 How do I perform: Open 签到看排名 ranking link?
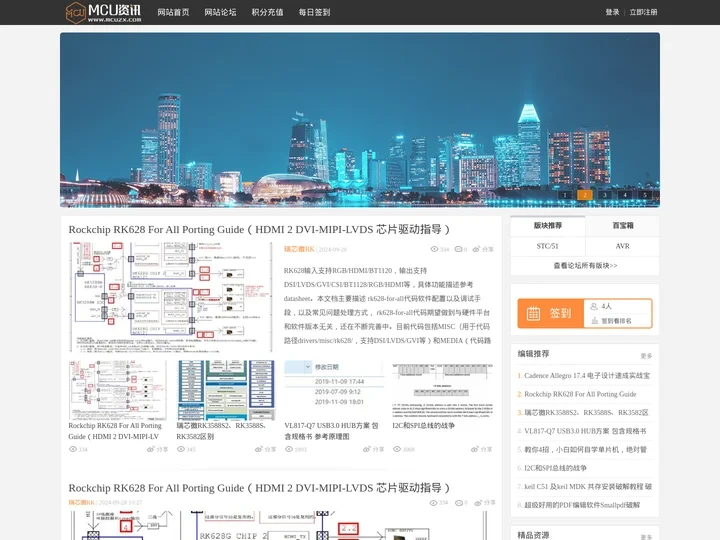[x=616, y=321]
